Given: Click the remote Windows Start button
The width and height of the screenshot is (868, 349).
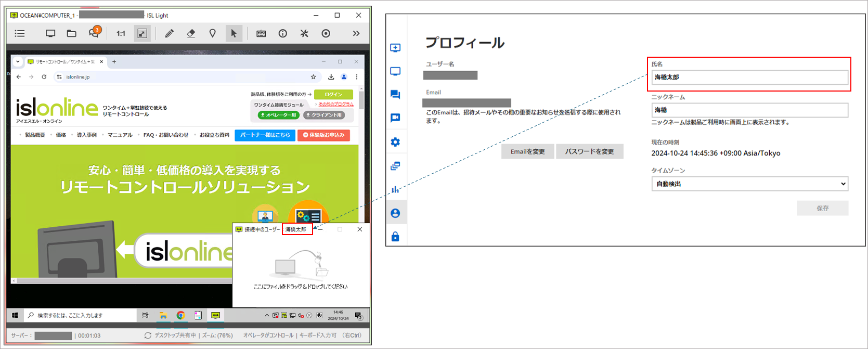Looking at the screenshot, I should [x=15, y=315].
